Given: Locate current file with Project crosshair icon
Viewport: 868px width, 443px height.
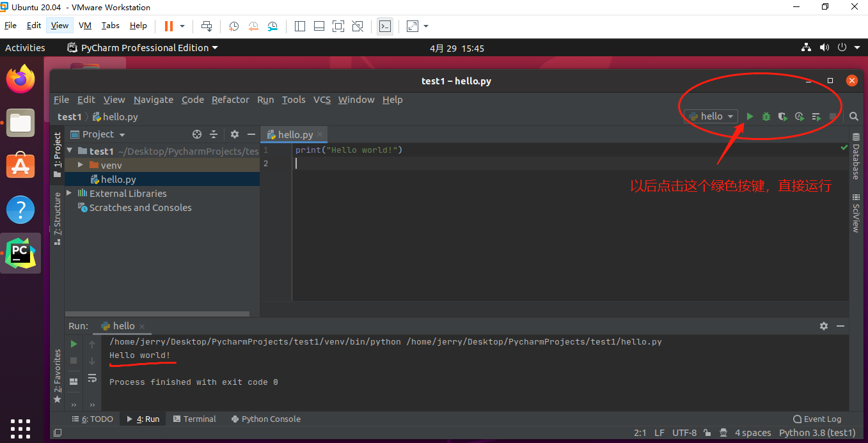Looking at the screenshot, I should (197, 134).
